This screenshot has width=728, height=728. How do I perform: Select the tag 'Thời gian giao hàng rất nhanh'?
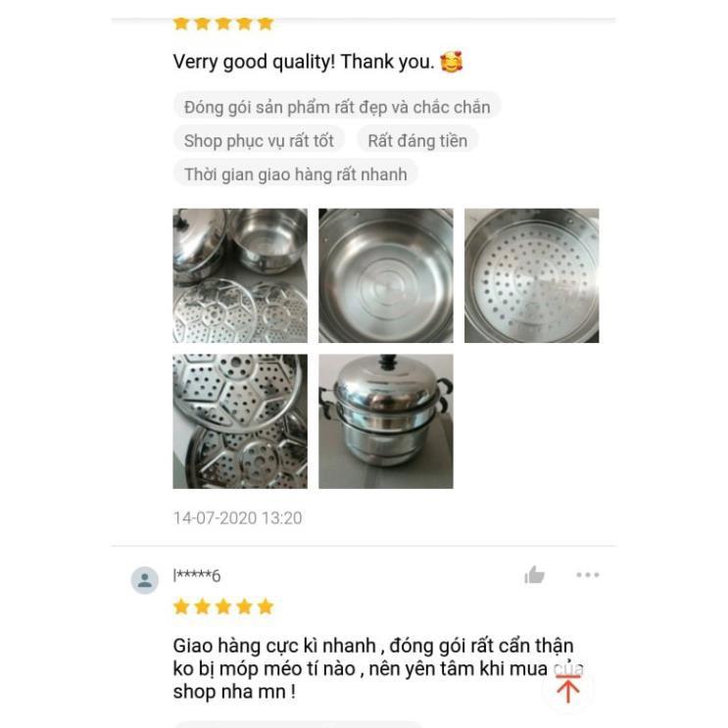coord(295,174)
